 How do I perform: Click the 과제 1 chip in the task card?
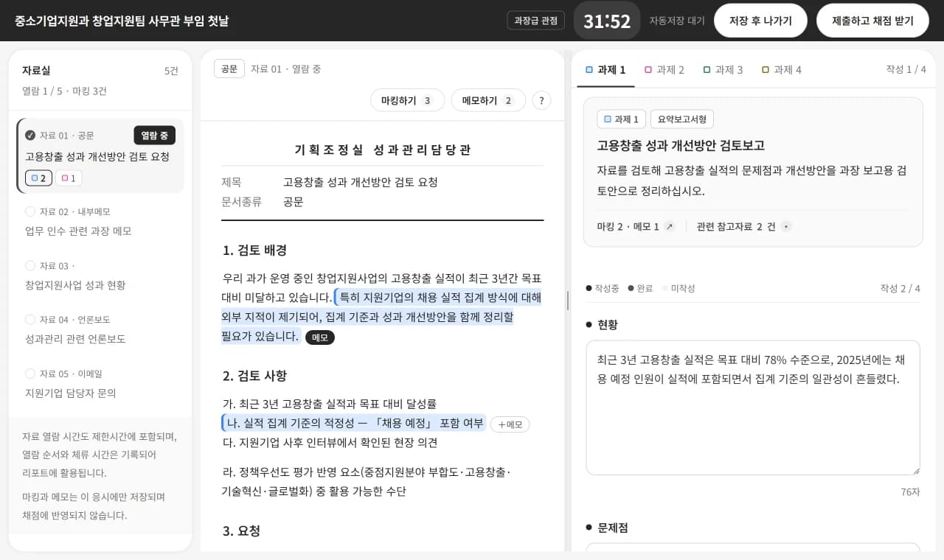pyautogui.click(x=621, y=119)
